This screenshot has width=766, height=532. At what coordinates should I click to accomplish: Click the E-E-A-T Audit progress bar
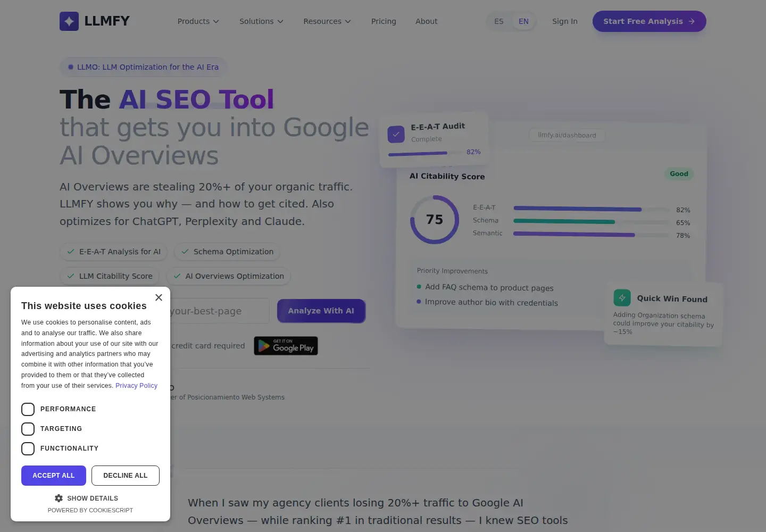click(426, 154)
